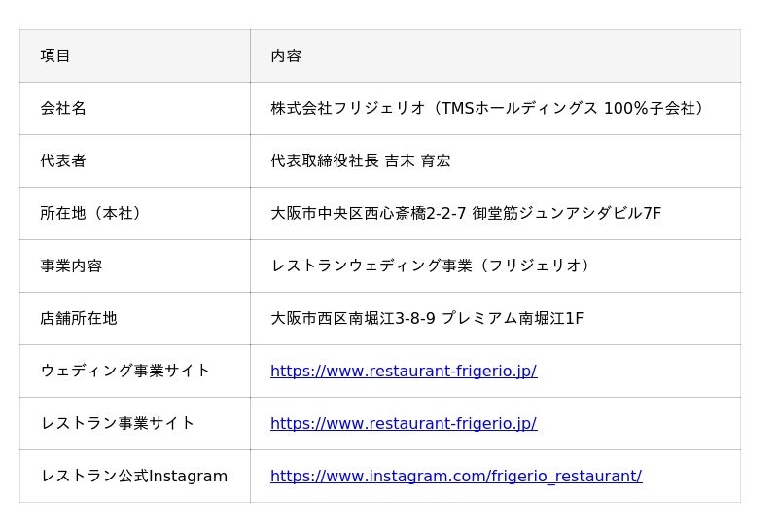Select the 事業内容 label cell
The height and width of the screenshot is (532, 778).
135,266
